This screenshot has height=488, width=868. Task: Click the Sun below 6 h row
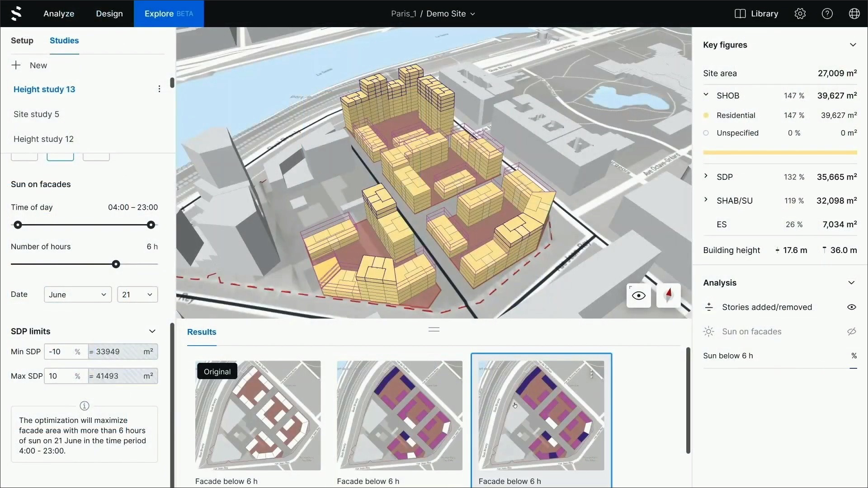(780, 356)
